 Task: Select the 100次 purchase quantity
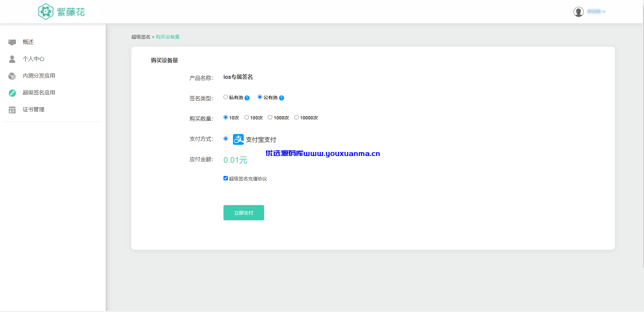[x=246, y=117]
